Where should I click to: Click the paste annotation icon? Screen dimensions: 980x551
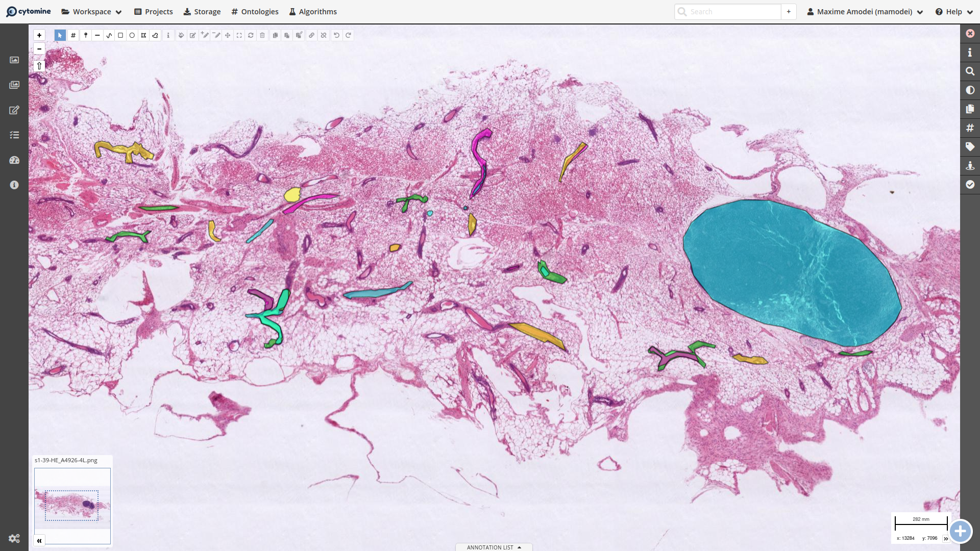[x=287, y=35]
